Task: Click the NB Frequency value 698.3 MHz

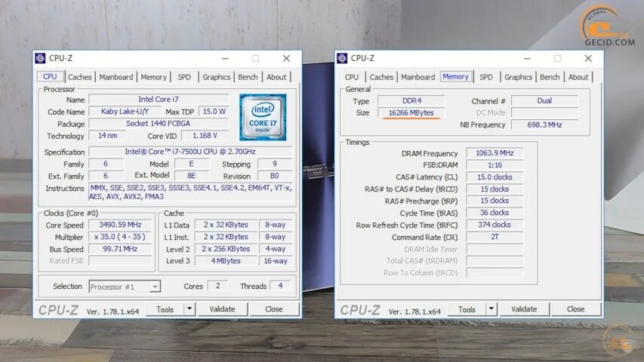Action: [544, 124]
